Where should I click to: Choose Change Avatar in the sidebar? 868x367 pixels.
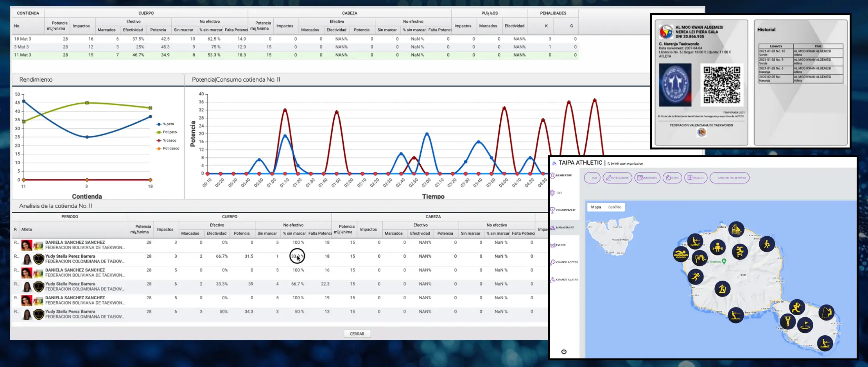pos(564,280)
